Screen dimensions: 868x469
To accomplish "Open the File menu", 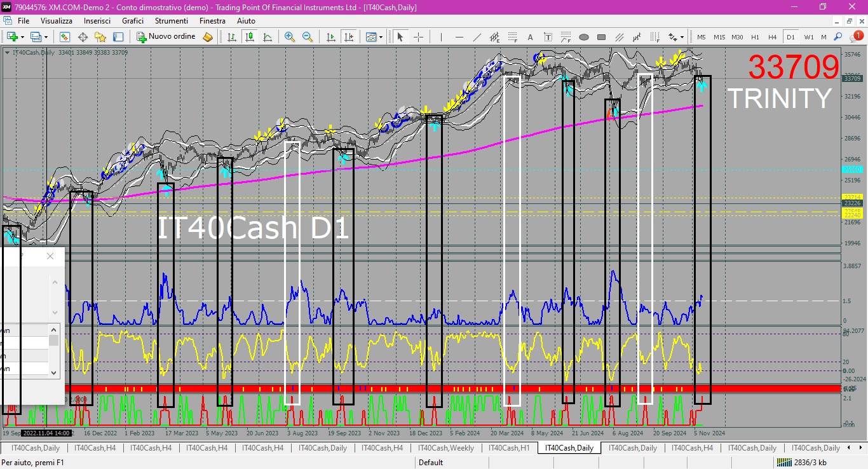I will coord(24,20).
